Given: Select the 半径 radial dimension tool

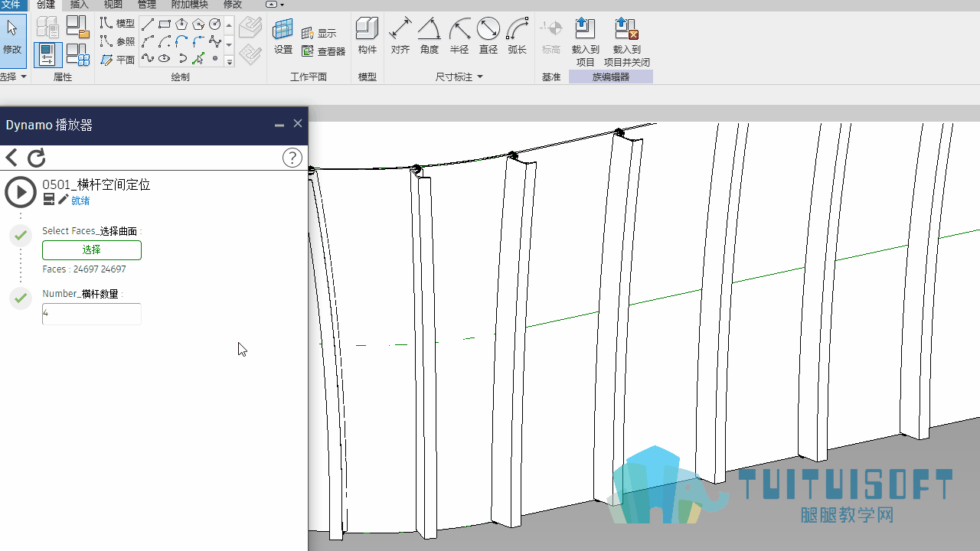Looking at the screenshot, I should [x=459, y=37].
